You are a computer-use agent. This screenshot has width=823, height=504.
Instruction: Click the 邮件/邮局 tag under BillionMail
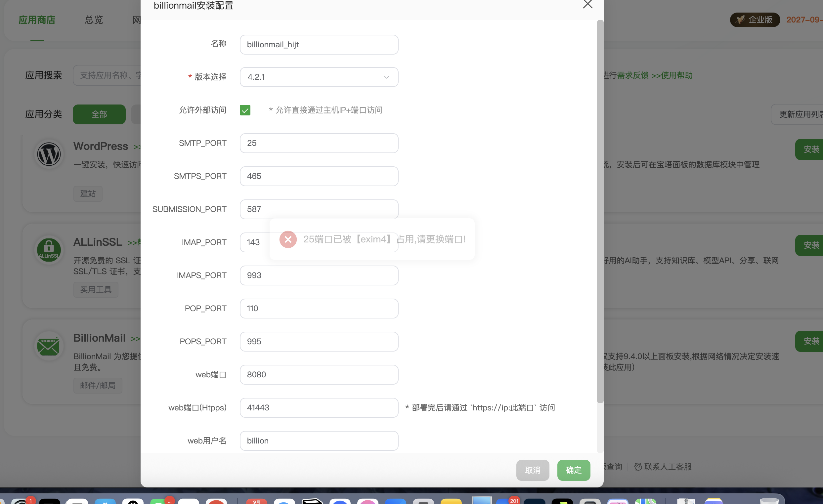click(x=98, y=385)
